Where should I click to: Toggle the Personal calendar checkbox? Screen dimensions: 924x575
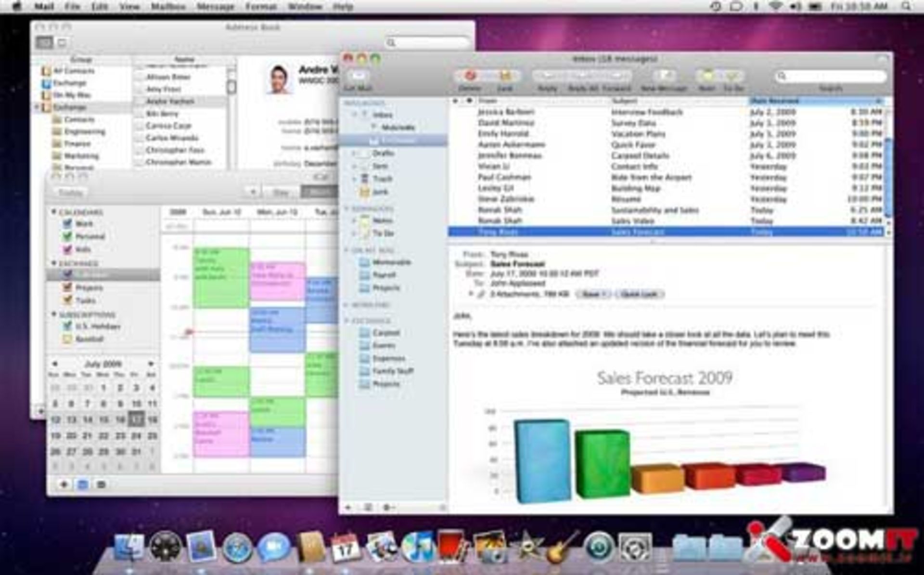67,236
